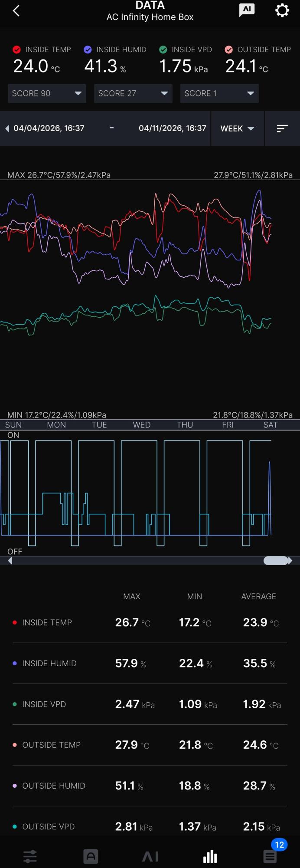Open the AI tab in bottom bar

point(150,856)
